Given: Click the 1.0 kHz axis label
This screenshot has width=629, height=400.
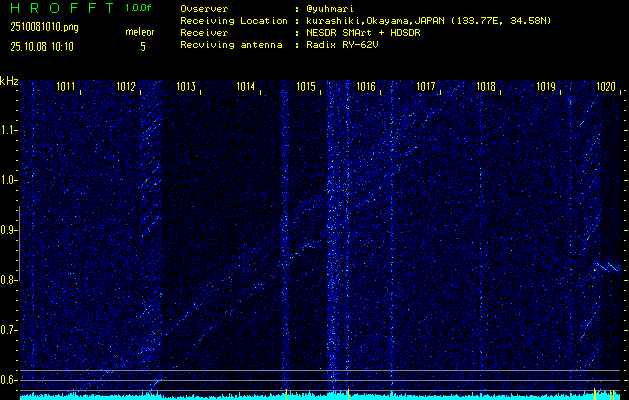Looking at the screenshot, I should [9, 180].
